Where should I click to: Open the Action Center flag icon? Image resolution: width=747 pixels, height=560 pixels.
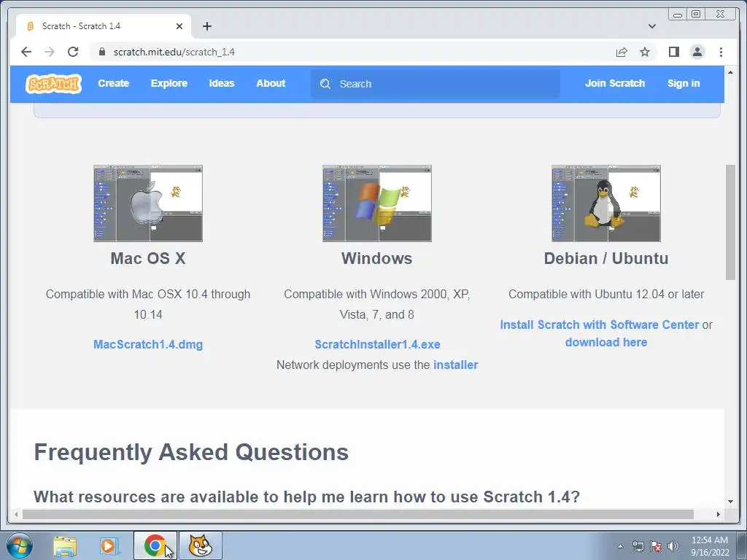point(656,546)
